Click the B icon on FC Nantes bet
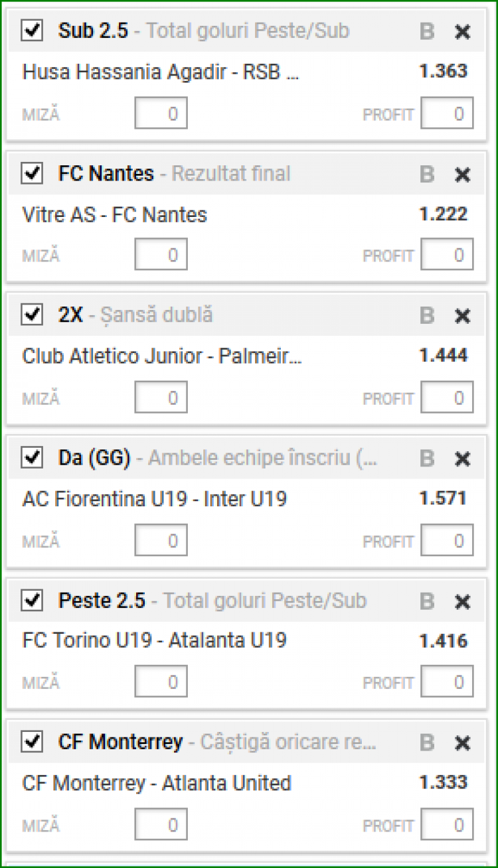The width and height of the screenshot is (498, 868). [x=427, y=175]
